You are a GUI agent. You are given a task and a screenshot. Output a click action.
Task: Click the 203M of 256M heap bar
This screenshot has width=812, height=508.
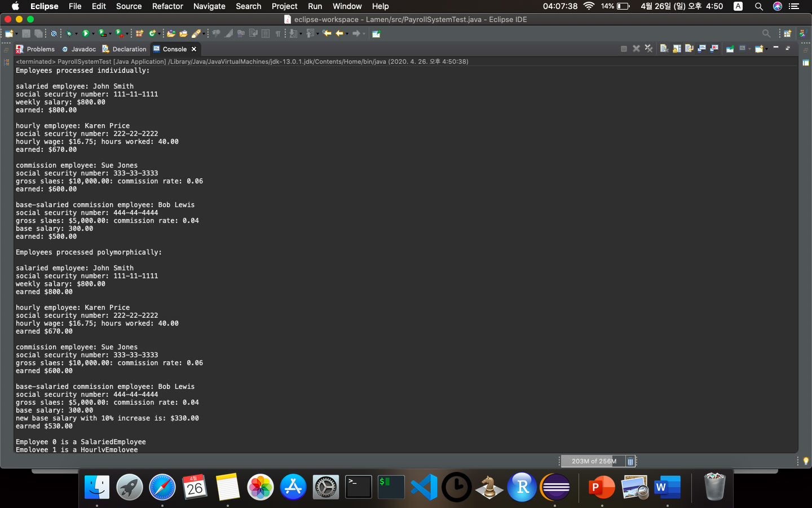coord(593,461)
